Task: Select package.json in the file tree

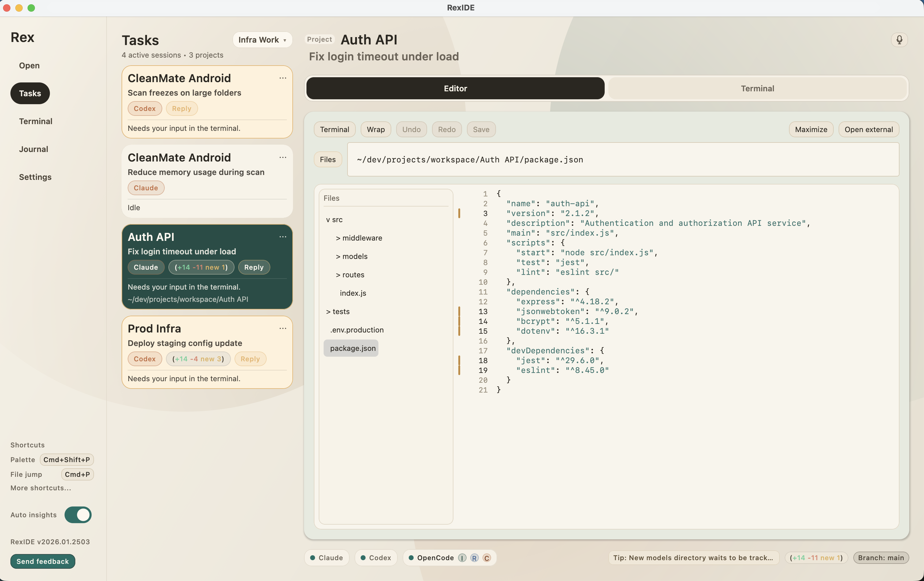Action: click(351, 348)
